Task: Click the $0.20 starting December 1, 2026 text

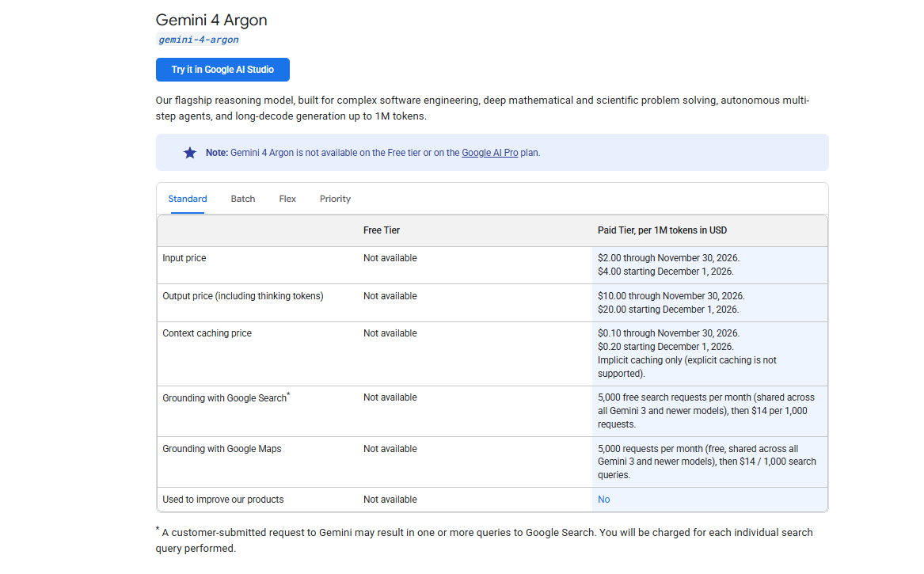Action: 666,347
